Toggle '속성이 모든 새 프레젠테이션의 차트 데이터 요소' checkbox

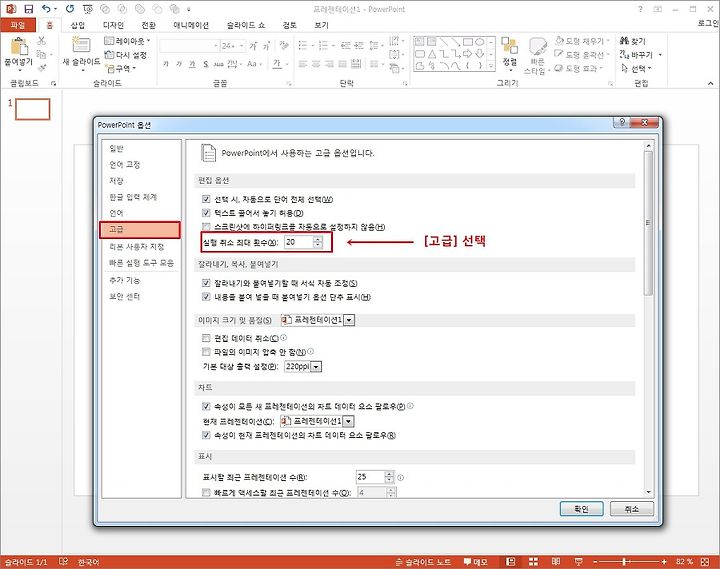pyautogui.click(x=206, y=406)
